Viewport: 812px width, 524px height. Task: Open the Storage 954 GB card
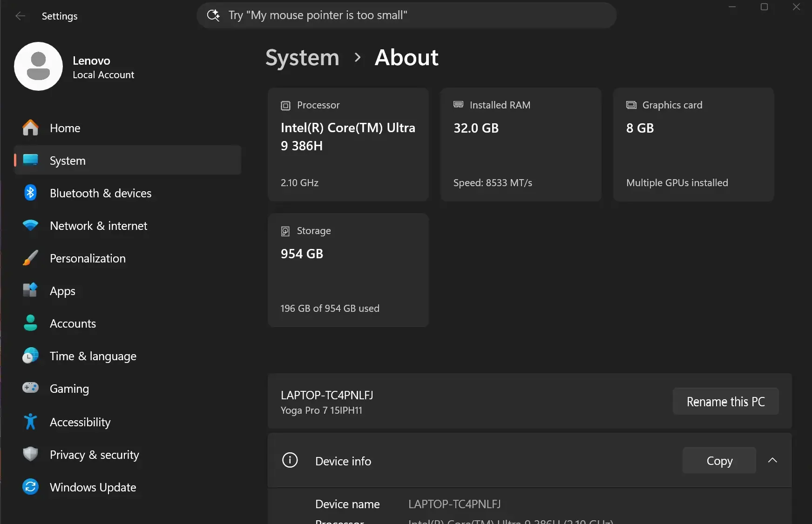(x=348, y=270)
